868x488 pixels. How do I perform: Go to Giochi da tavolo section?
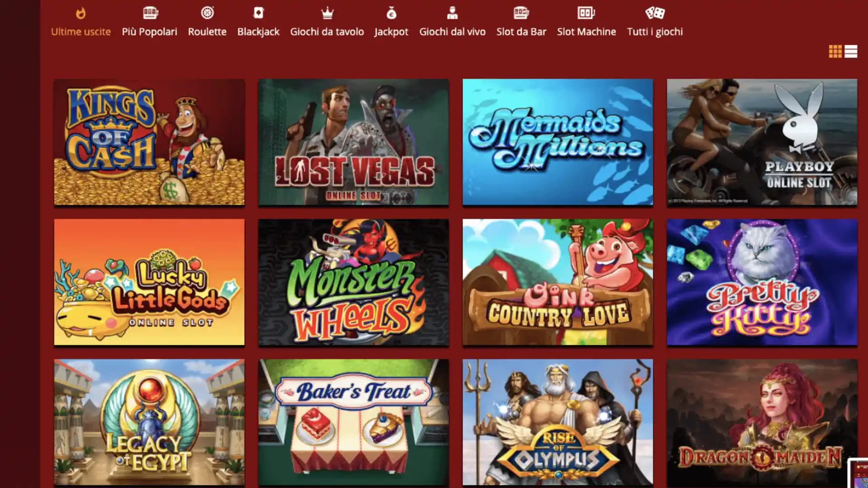click(x=327, y=32)
